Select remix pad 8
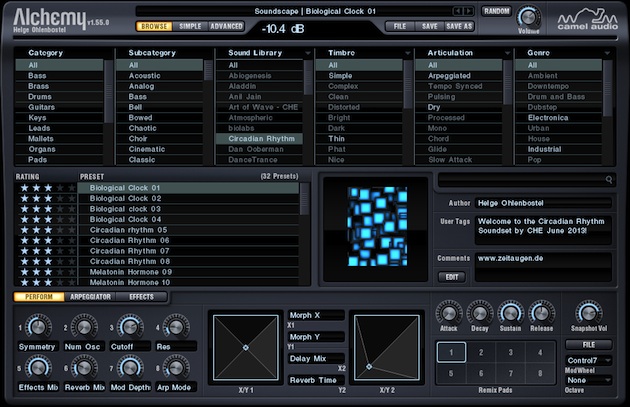The width and height of the screenshot is (630, 407). point(540,373)
